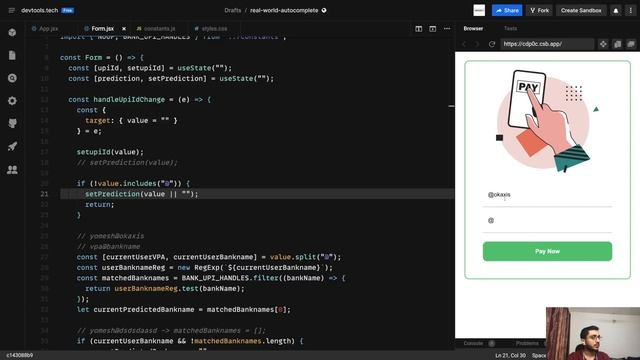Viewport: 640px width, 360px height.
Task: Open the Sandbox Info sidebar icon
Action: [12, 33]
